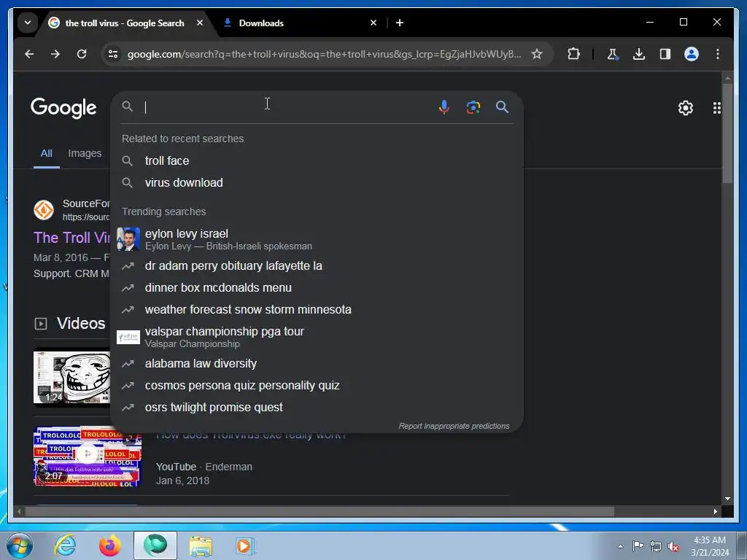
Task: Click 'Report inappropriate predictions' link
Action: click(x=454, y=426)
